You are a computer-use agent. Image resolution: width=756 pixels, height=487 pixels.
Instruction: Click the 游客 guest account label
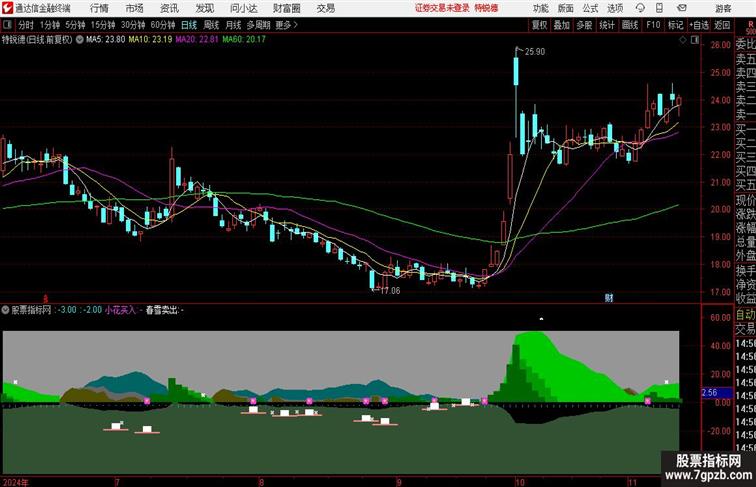723,8
